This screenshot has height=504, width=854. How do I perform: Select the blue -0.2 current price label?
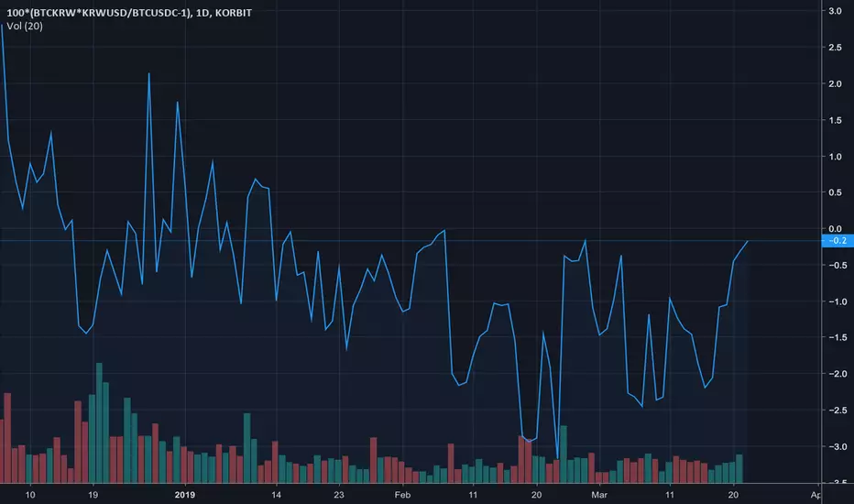click(838, 241)
